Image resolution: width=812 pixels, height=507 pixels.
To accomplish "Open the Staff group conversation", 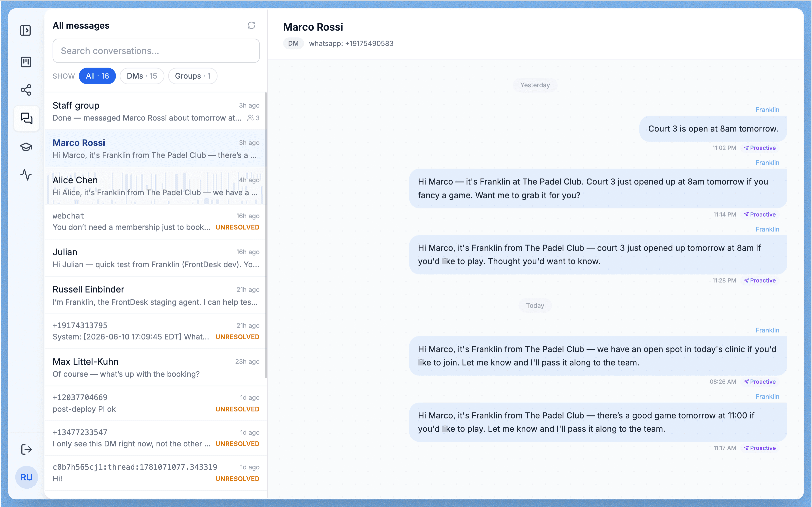I will pyautogui.click(x=155, y=111).
